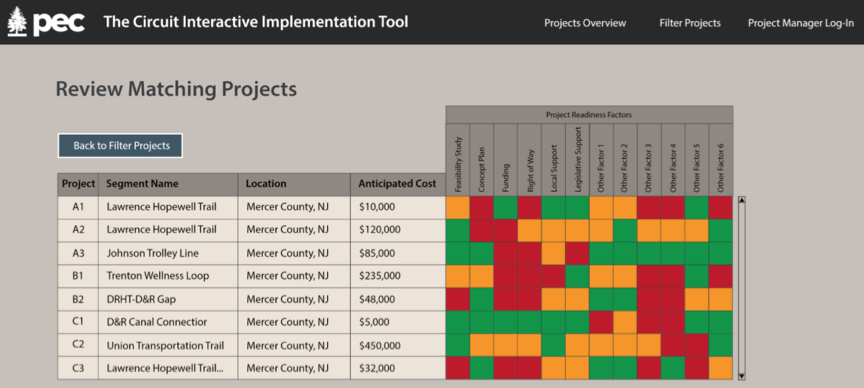The width and height of the screenshot is (864, 388).
Task: Click A3 red Legislative Support cell
Action: 577,254
